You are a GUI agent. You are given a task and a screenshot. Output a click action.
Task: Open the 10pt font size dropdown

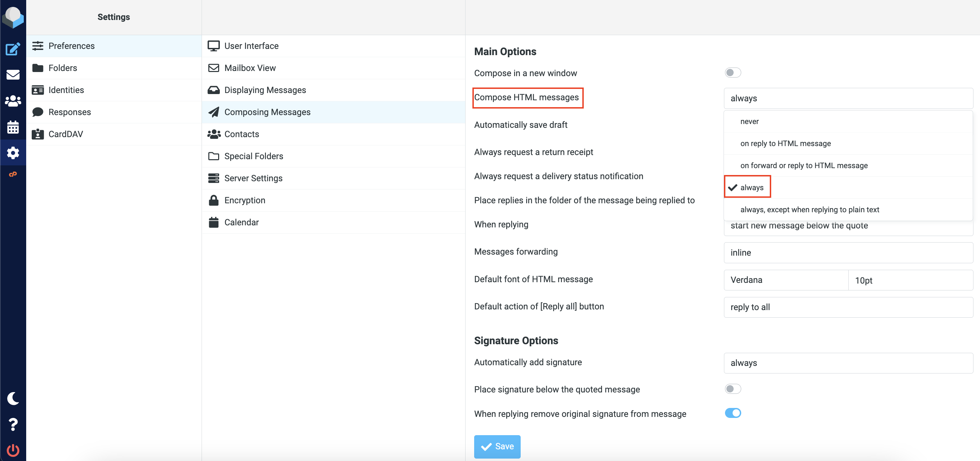[911, 280]
